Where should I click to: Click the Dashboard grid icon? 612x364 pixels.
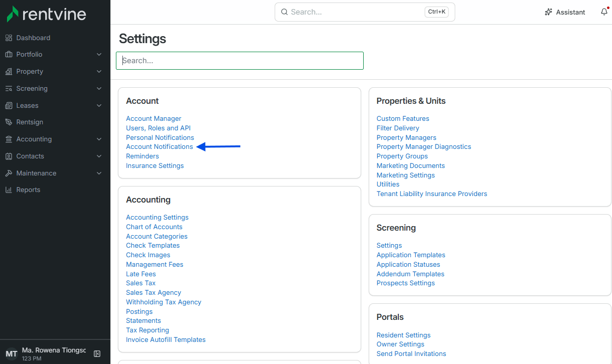pos(9,38)
